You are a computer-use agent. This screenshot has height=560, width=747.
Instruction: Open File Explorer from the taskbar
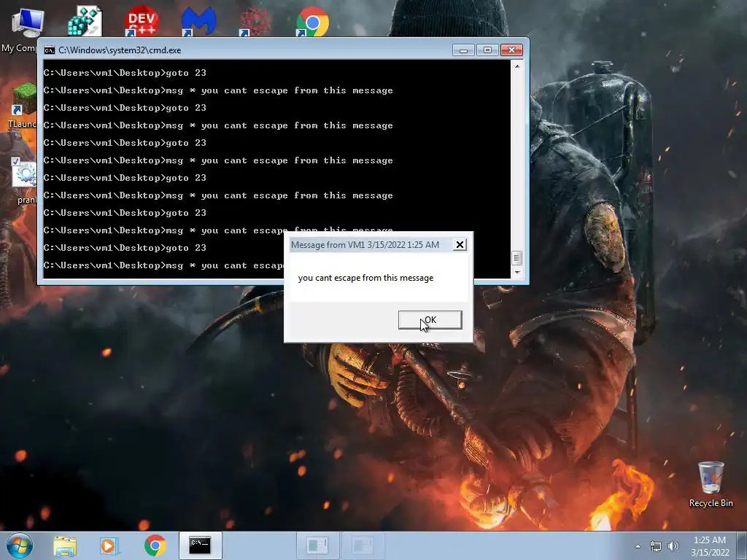[65, 545]
